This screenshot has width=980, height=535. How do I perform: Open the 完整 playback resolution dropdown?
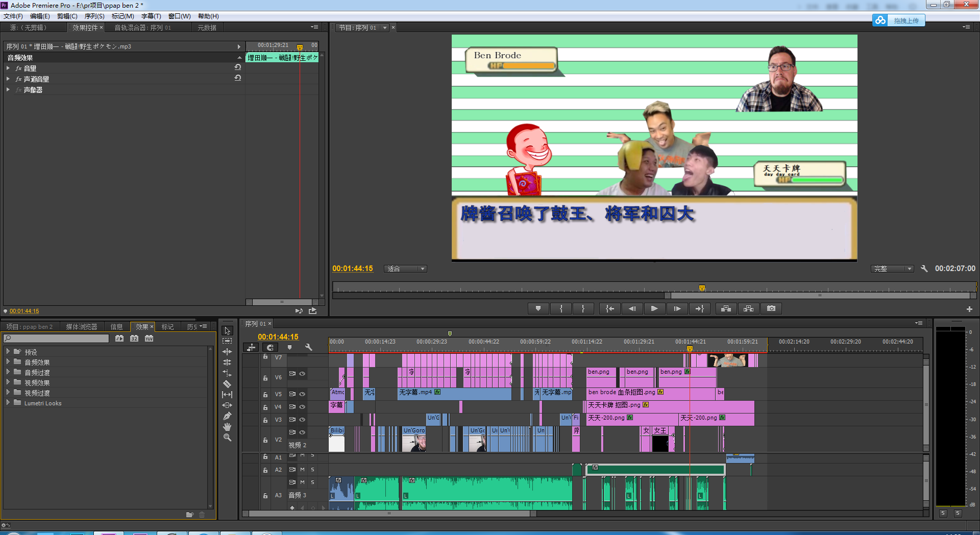tap(892, 269)
